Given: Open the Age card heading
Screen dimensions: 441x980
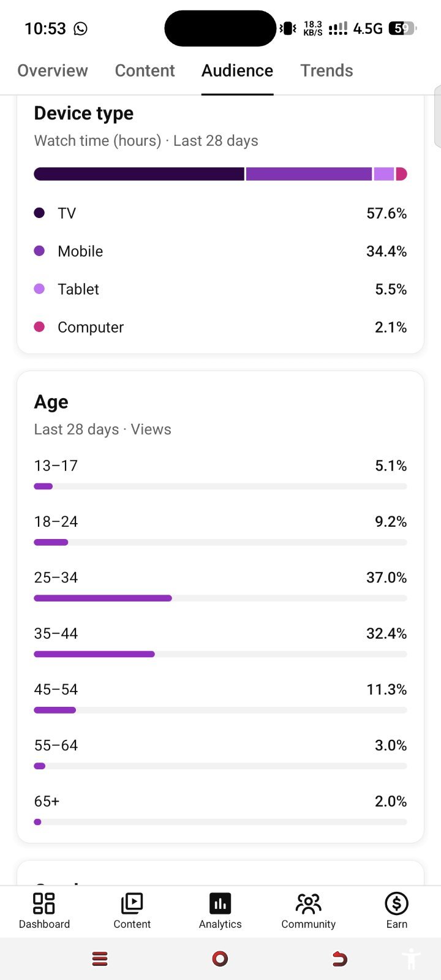Looking at the screenshot, I should click(51, 402).
